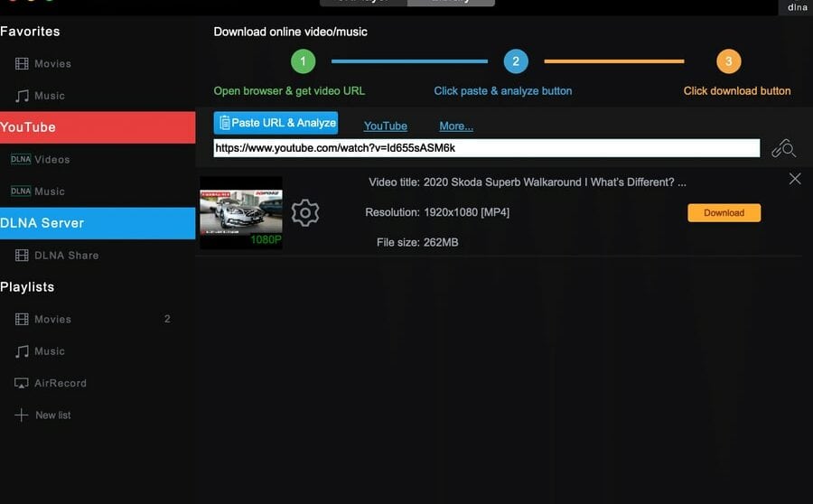Click Paste URL & Analyze button
This screenshot has width=813, height=504.
point(276,123)
